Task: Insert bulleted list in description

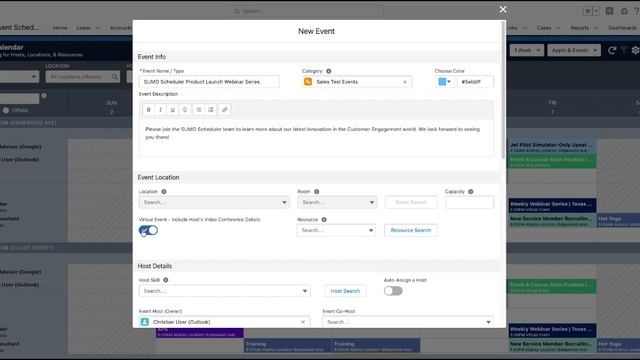Action: pos(199,109)
